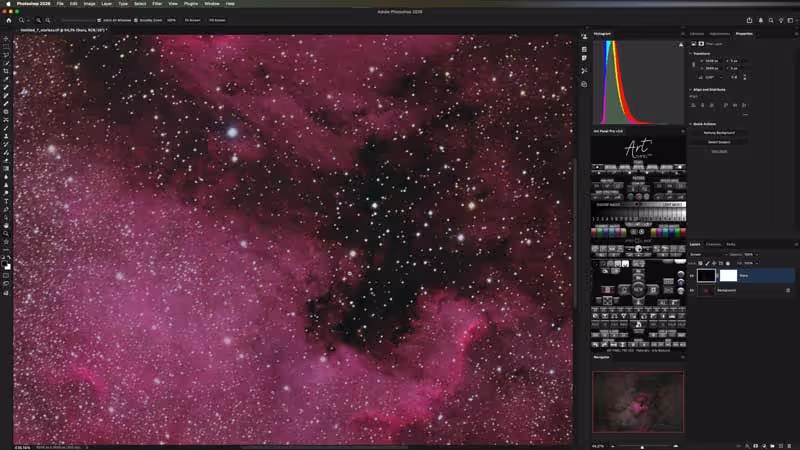Click the foreground/background color swatches
This screenshot has height=450, width=800.
click(6, 265)
